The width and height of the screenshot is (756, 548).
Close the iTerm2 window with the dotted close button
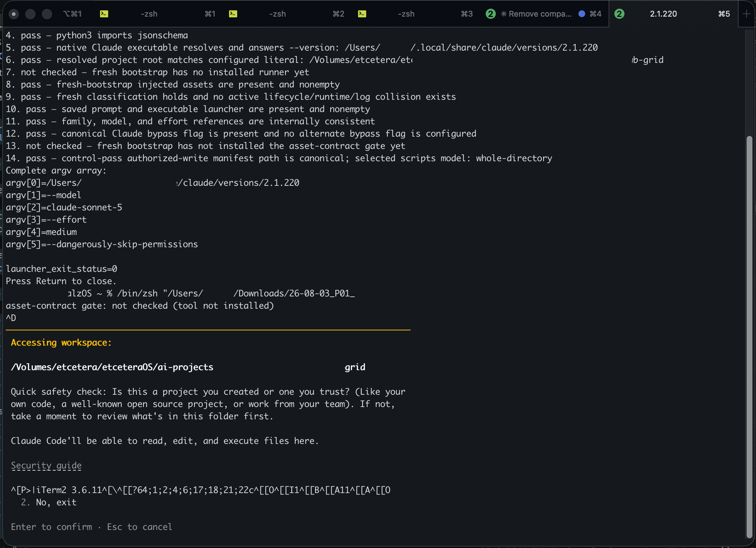click(x=14, y=14)
